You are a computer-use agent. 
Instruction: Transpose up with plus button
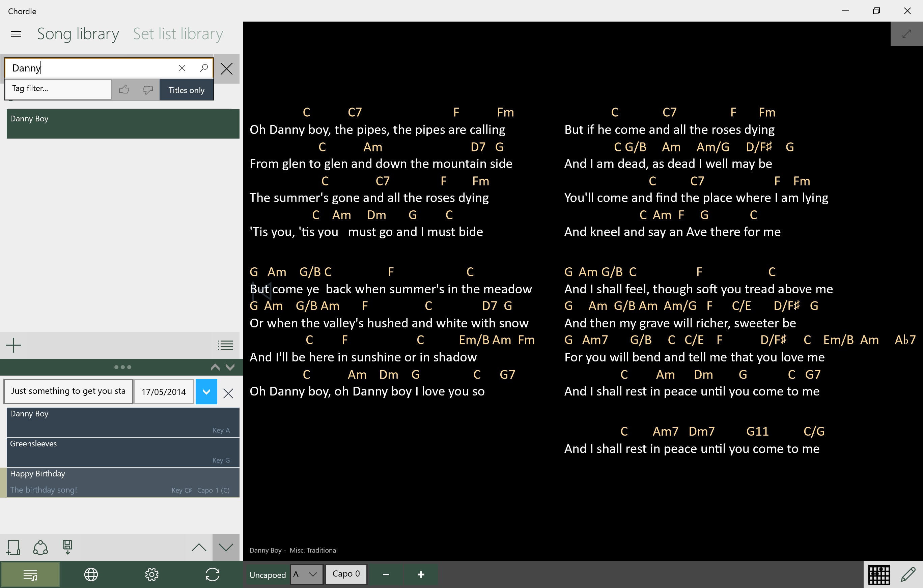coord(420,574)
